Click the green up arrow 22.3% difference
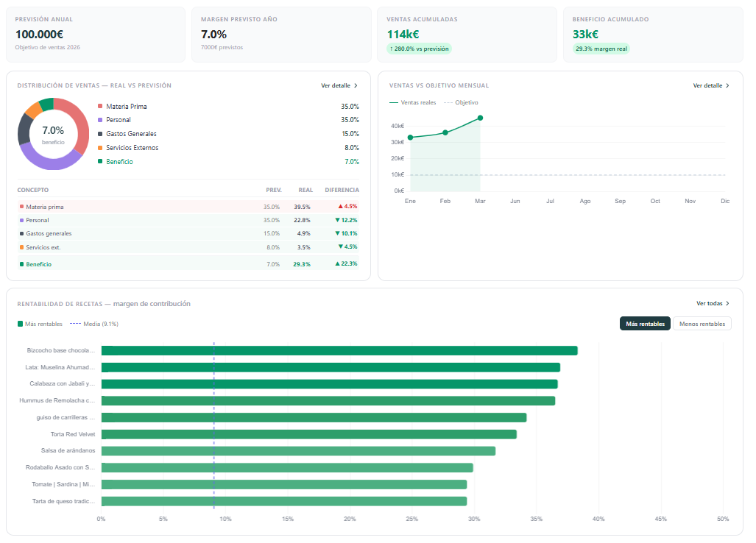 point(346,263)
